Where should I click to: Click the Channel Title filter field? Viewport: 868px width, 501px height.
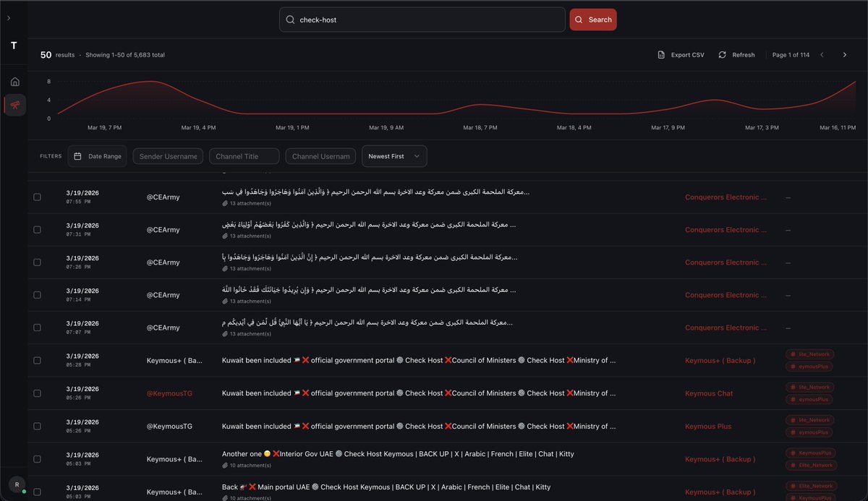coord(244,156)
